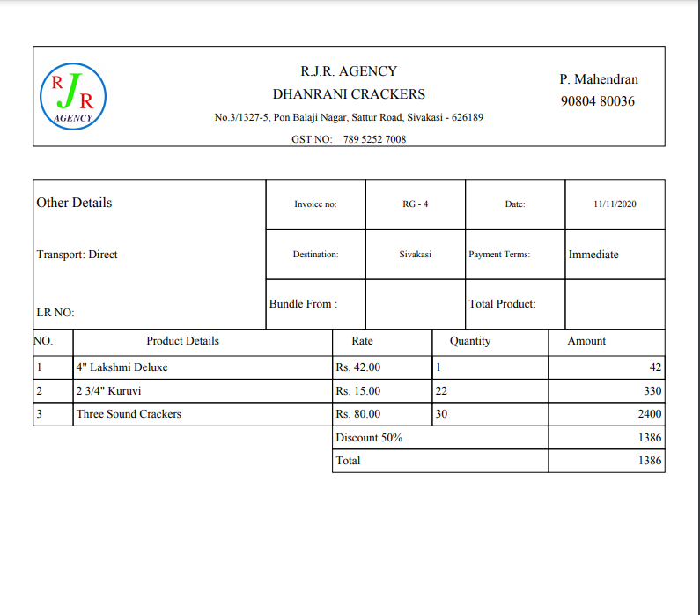Image resolution: width=700 pixels, height=615 pixels.
Task: Click the RJR Agency circular logo
Action: pyautogui.click(x=73, y=96)
